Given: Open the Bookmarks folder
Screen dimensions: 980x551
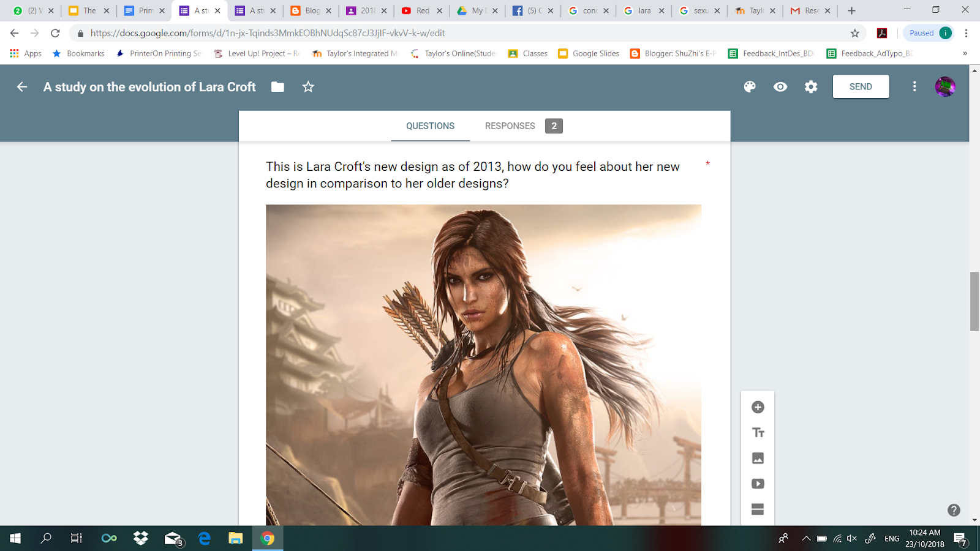Looking at the screenshot, I should (78, 53).
